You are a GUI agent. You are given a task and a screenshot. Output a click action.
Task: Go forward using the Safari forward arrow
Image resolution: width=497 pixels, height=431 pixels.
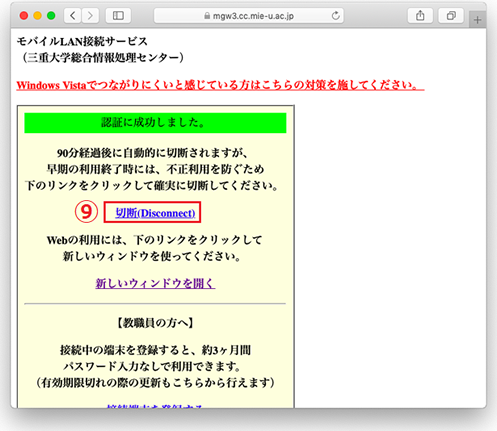coord(90,15)
